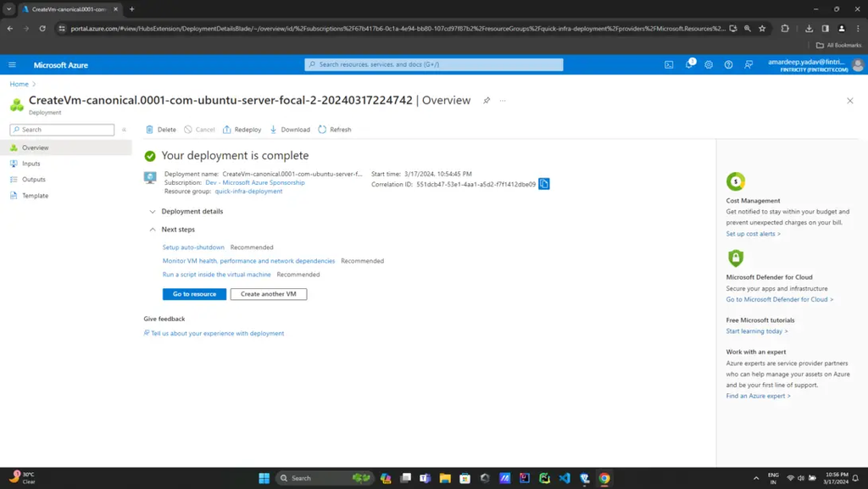Screen dimensions: 868x489
Task: Close the deployment overview blade
Action: coord(849,101)
